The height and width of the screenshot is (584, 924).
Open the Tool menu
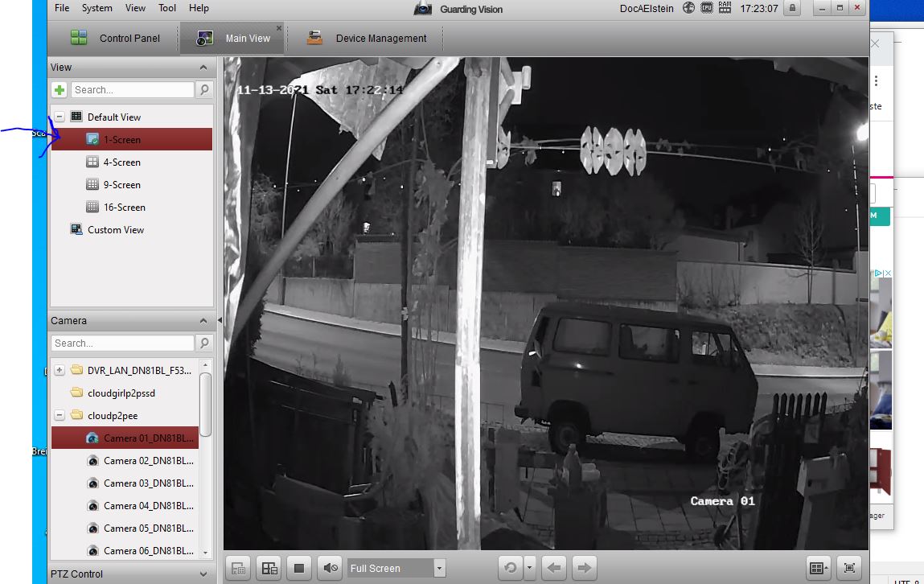[166, 8]
